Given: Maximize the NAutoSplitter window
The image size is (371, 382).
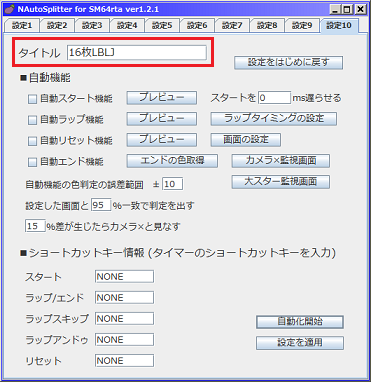Looking at the screenshot, I should 347,9.
